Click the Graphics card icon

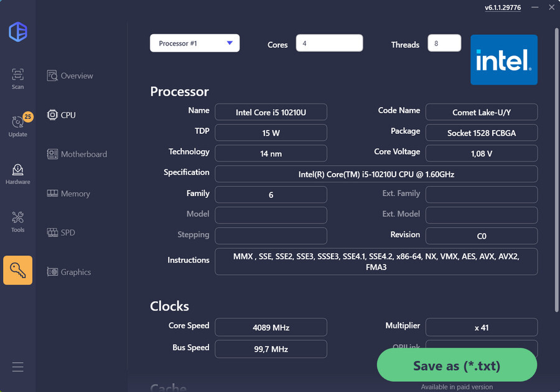[x=52, y=272]
